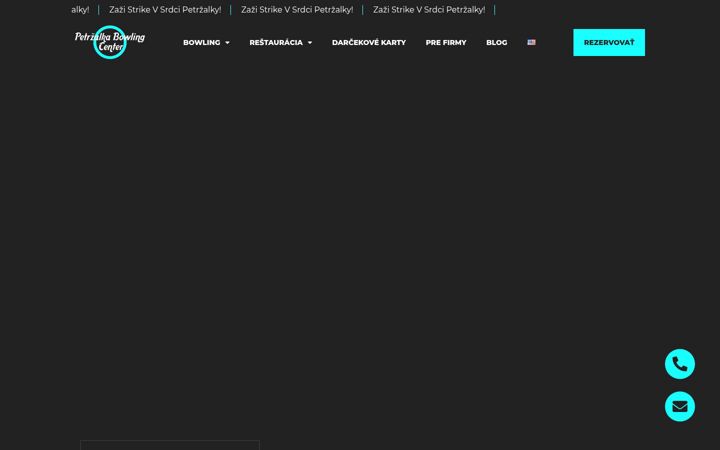Expand the Bowling menu dropdown arrow

tap(227, 43)
